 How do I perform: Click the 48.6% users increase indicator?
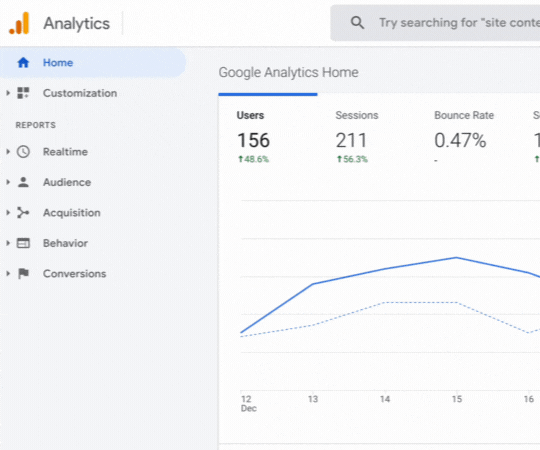click(x=253, y=159)
